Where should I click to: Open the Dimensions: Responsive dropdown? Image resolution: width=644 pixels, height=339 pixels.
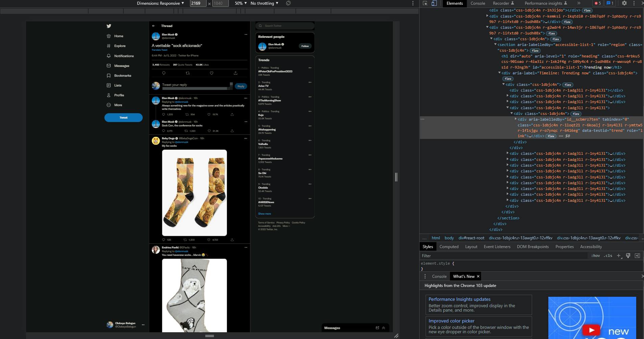(x=161, y=3)
